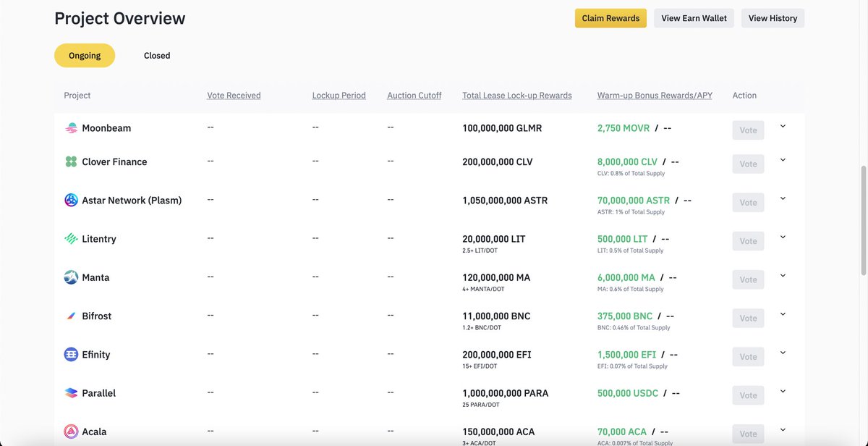Click the 375,000 BNC bonus value
Viewport: 868px width, 446px height.
(625, 316)
